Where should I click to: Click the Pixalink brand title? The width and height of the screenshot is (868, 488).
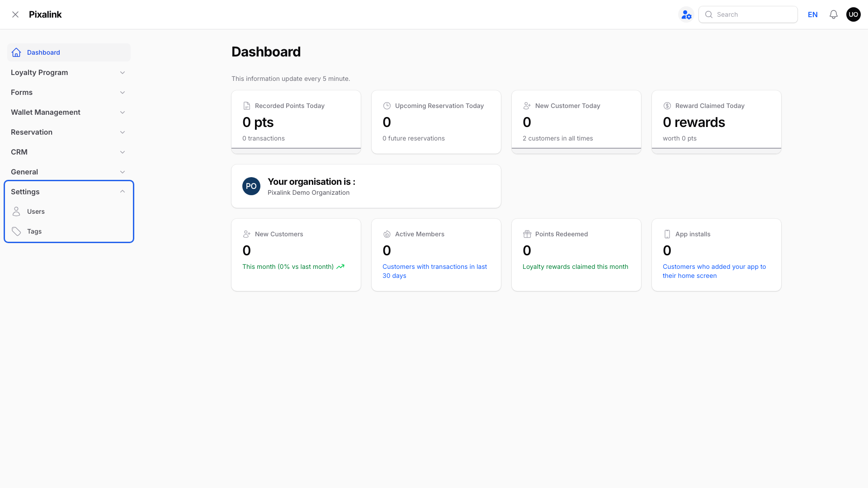(x=45, y=14)
